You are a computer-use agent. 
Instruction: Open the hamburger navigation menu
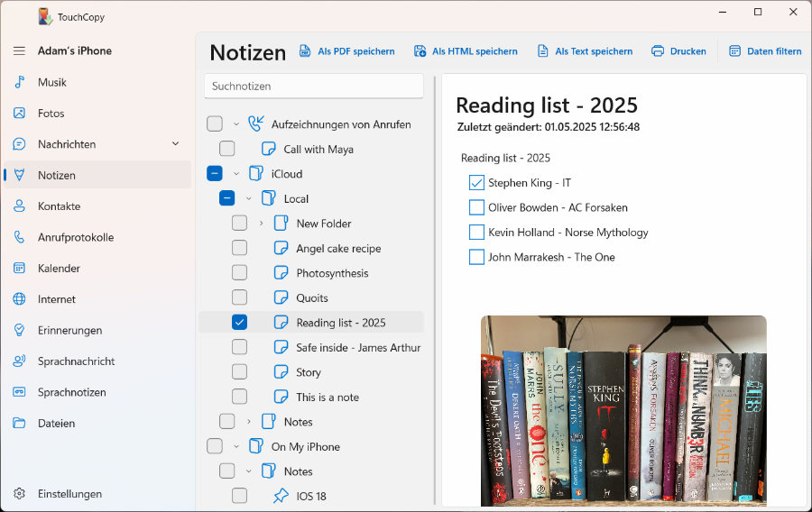click(19, 50)
